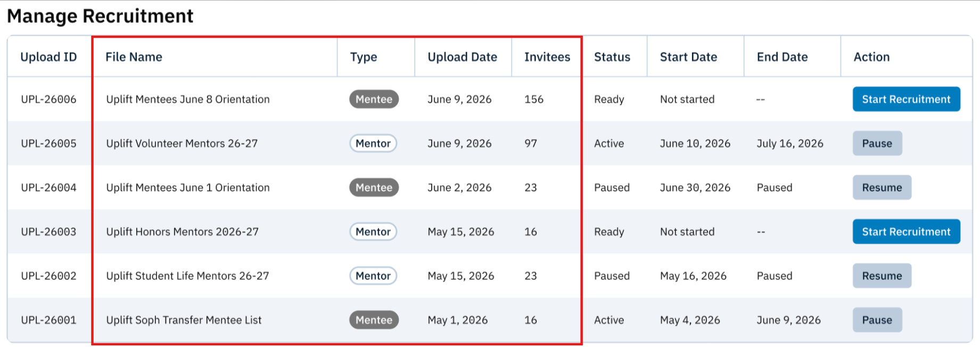Open file Uplift Student Life Mentors 26-27
980x347 pixels.
tap(187, 276)
